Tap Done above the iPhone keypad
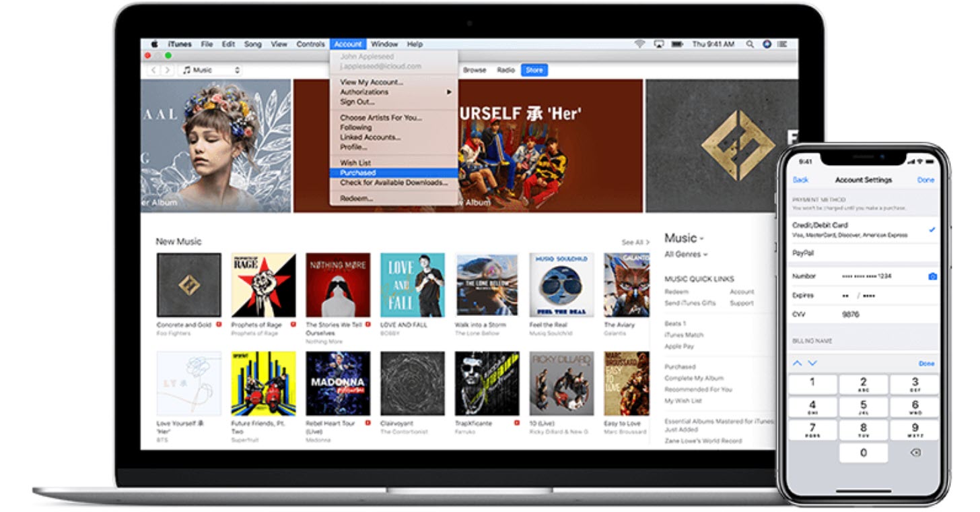 pyautogui.click(x=927, y=364)
